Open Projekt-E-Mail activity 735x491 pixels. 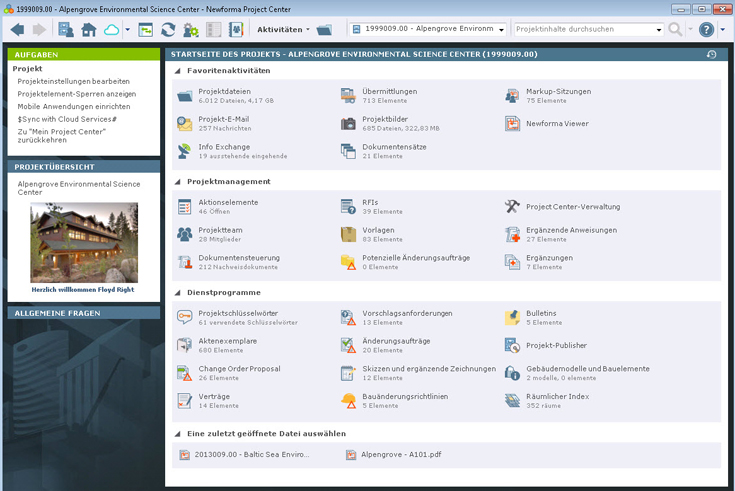[185, 124]
